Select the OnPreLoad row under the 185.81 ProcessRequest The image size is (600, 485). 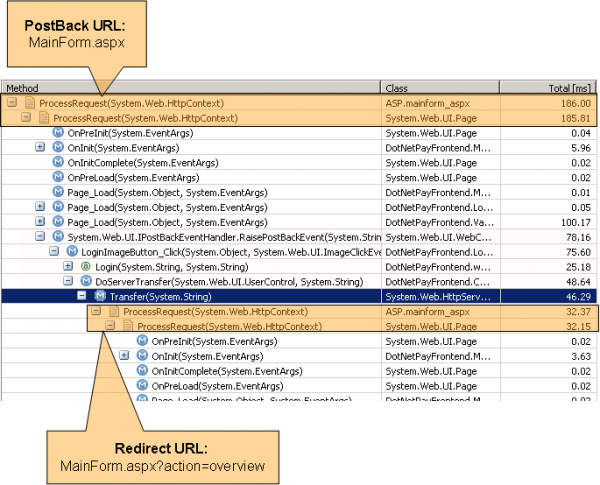click(299, 178)
